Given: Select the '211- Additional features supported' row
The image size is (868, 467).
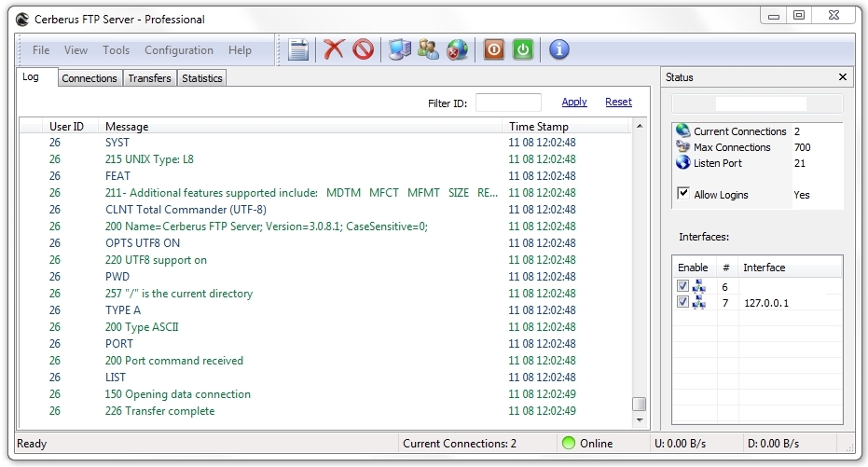Looking at the screenshot, I should (x=325, y=193).
